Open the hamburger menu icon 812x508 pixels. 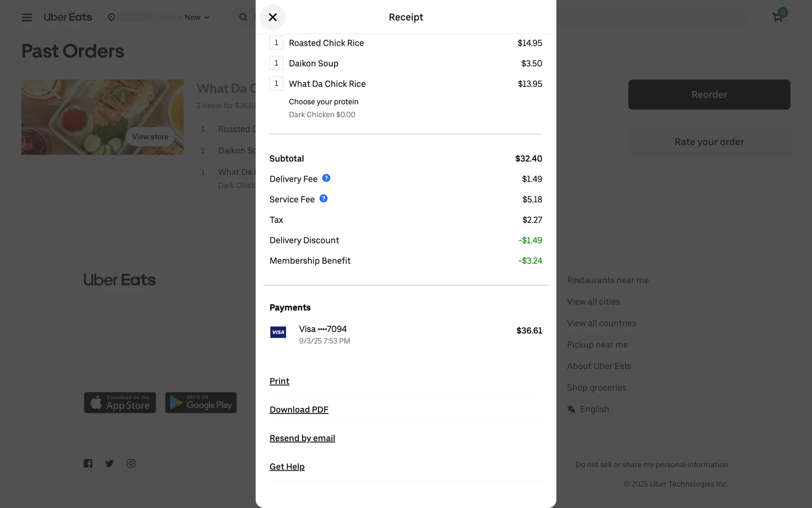pyautogui.click(x=27, y=17)
